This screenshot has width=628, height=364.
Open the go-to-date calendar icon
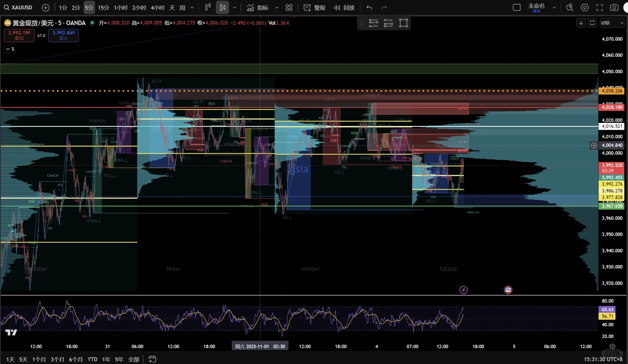[152, 359]
